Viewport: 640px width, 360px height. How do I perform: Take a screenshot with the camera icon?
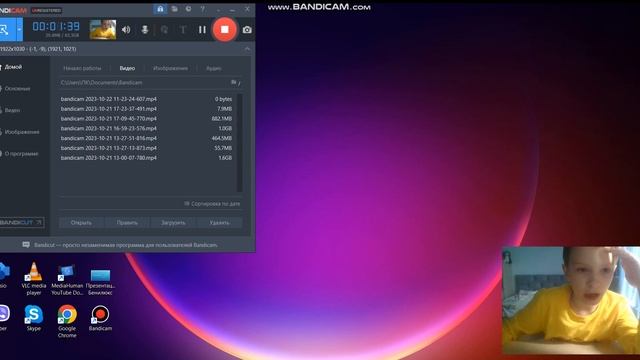247,30
